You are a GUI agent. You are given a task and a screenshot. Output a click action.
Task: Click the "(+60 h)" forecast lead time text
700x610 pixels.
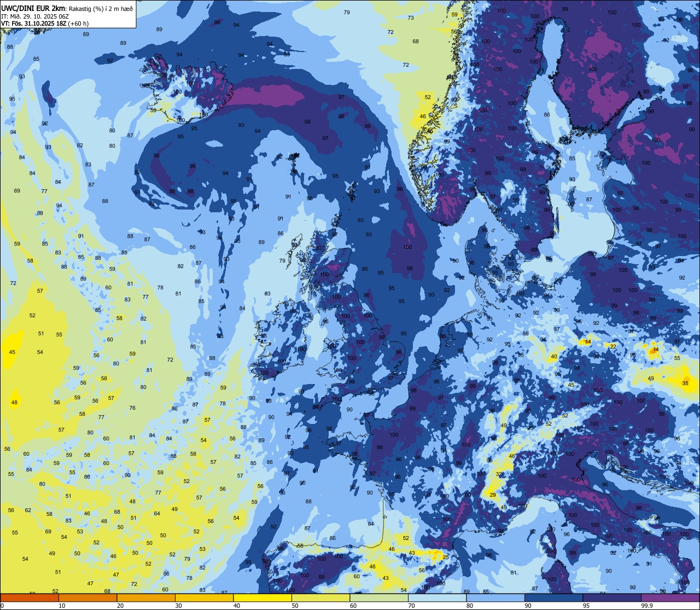[77, 24]
